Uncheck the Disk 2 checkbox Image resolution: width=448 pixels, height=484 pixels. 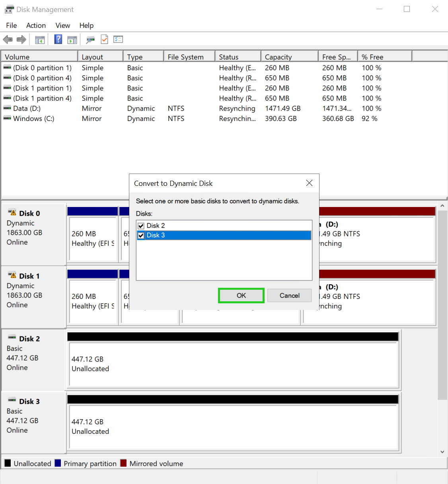click(141, 225)
